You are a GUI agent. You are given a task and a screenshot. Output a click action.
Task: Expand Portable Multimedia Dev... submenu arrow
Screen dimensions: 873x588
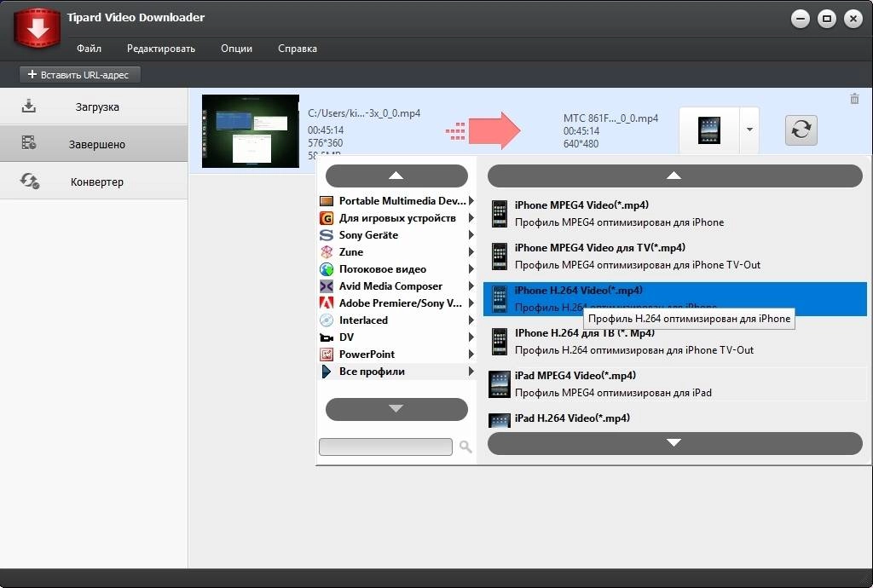[x=471, y=201]
